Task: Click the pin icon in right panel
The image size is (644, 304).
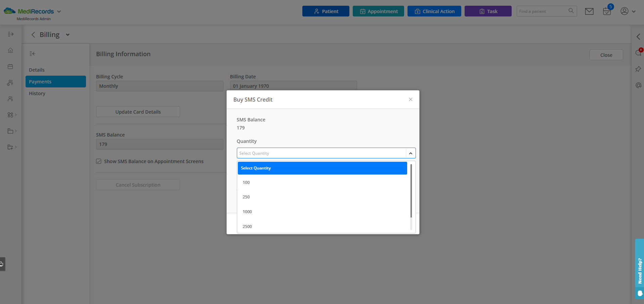Action: (638, 69)
